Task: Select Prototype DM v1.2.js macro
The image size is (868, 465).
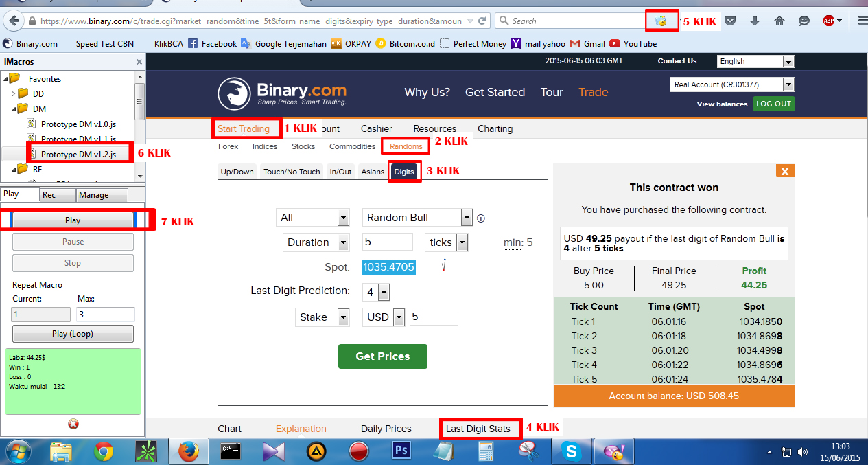Action: click(77, 155)
